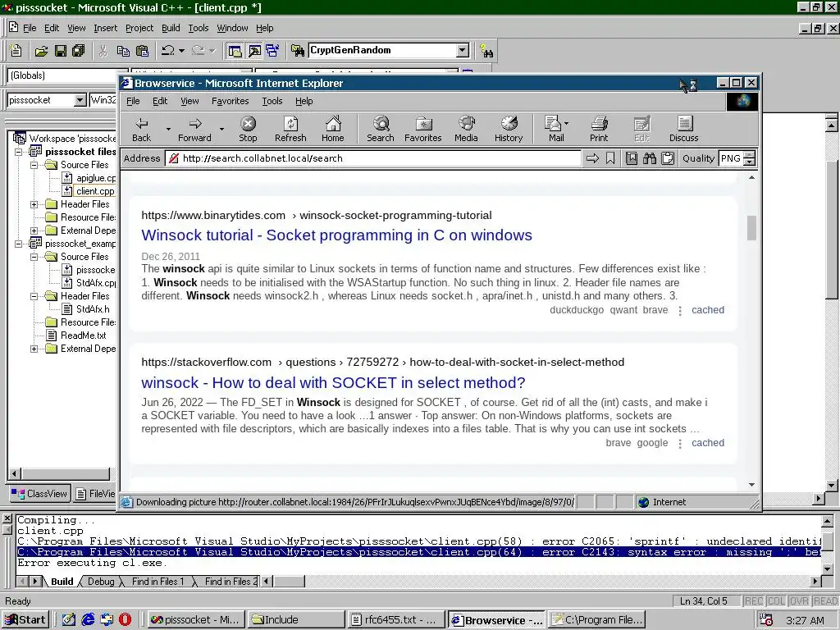
Task: Open the Project menu in Visual C++
Action: [139, 28]
